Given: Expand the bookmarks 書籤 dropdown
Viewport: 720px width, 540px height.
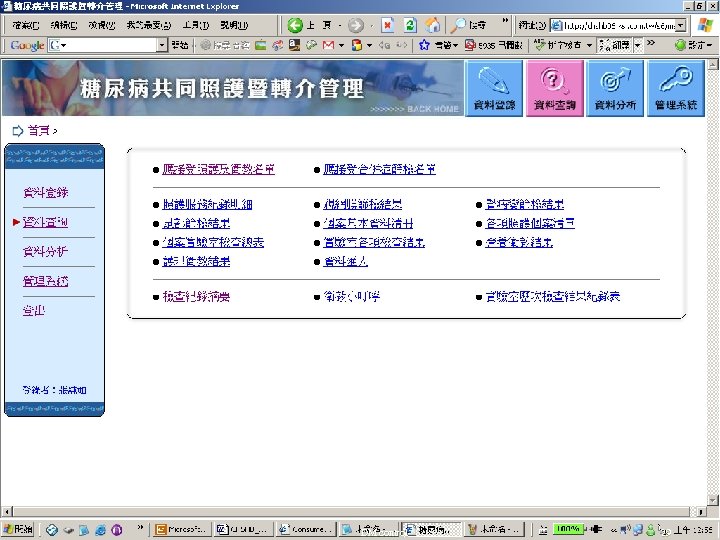Looking at the screenshot, I should pos(455,45).
